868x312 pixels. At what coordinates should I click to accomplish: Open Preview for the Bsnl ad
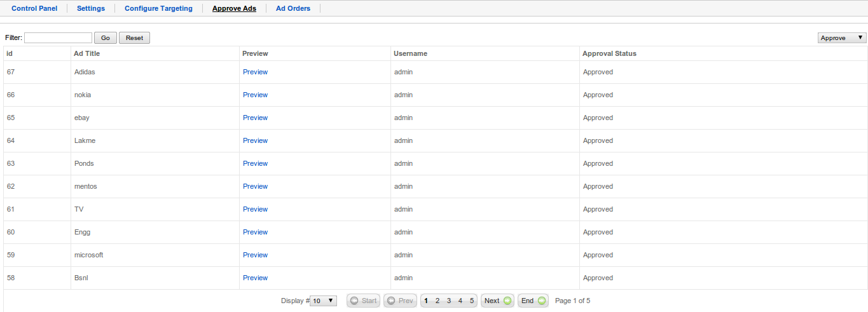tap(255, 278)
